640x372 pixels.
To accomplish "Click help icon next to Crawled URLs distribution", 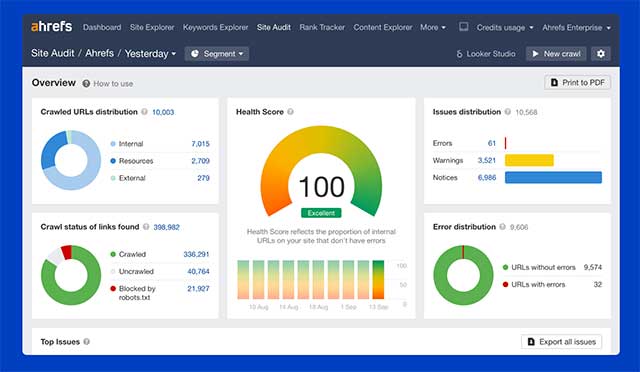I will pos(144,112).
